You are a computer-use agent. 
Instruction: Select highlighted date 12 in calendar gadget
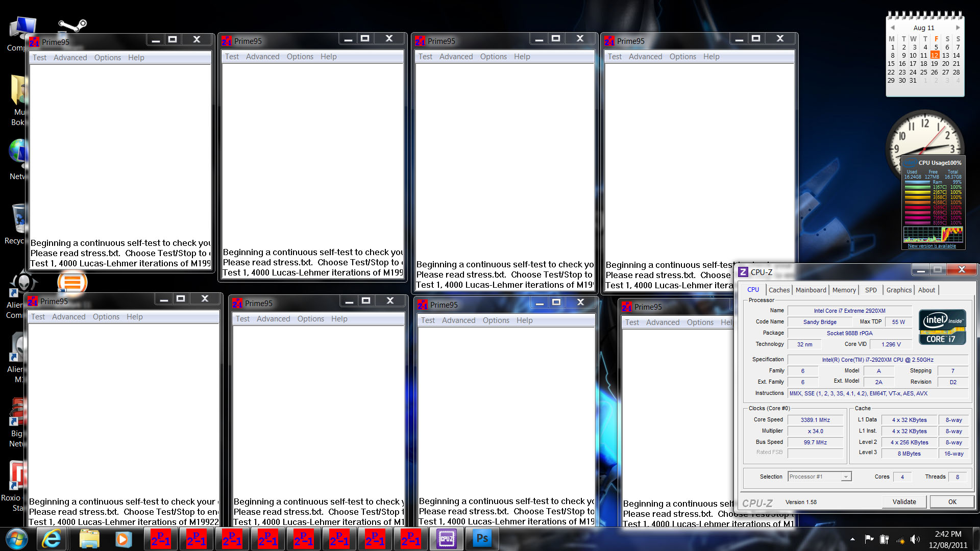[935, 55]
